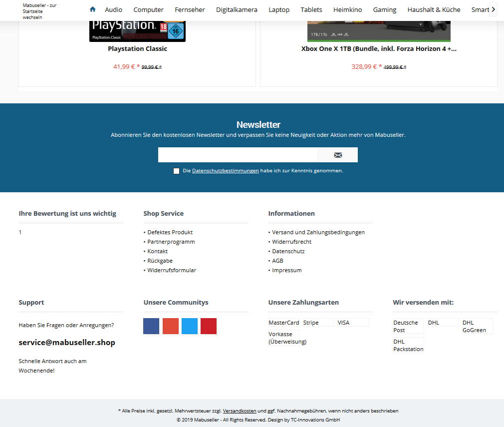504x427 pixels.
Task: Open the light blue Twitter community square
Action: tap(190, 326)
